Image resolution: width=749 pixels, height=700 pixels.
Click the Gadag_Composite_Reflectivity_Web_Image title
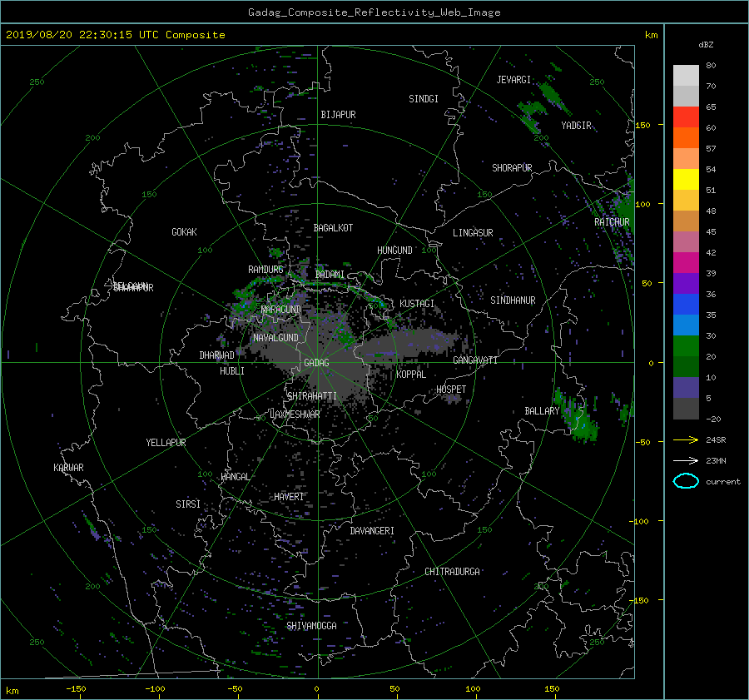[374, 12]
